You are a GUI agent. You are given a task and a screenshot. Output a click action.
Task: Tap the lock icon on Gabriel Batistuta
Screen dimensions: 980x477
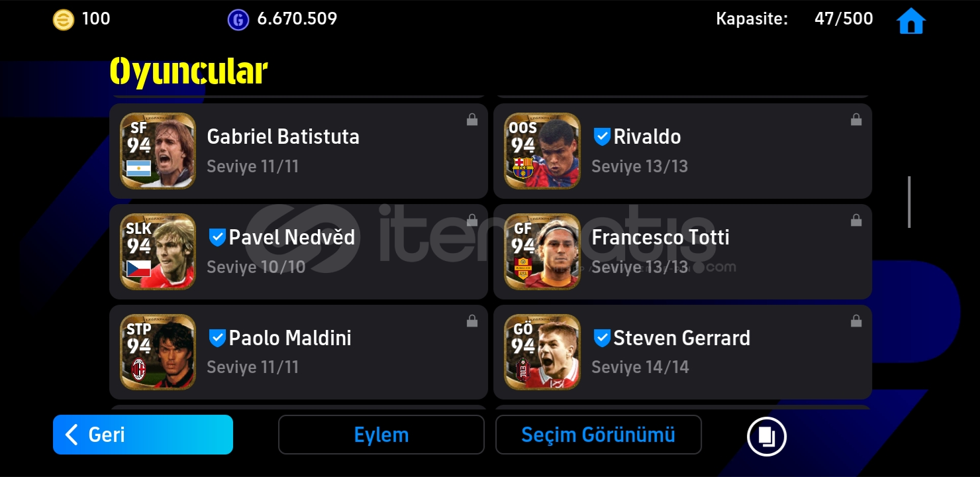point(472,119)
